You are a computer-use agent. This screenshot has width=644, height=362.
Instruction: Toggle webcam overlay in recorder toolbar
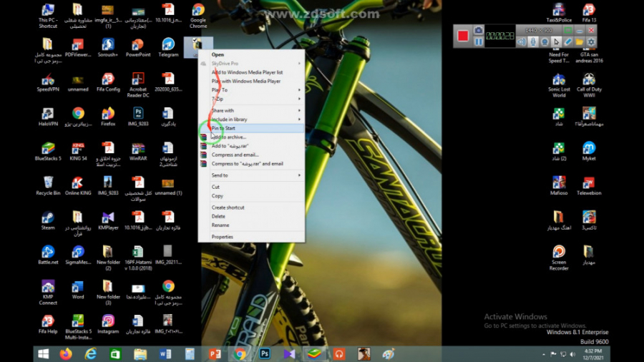coord(545,42)
